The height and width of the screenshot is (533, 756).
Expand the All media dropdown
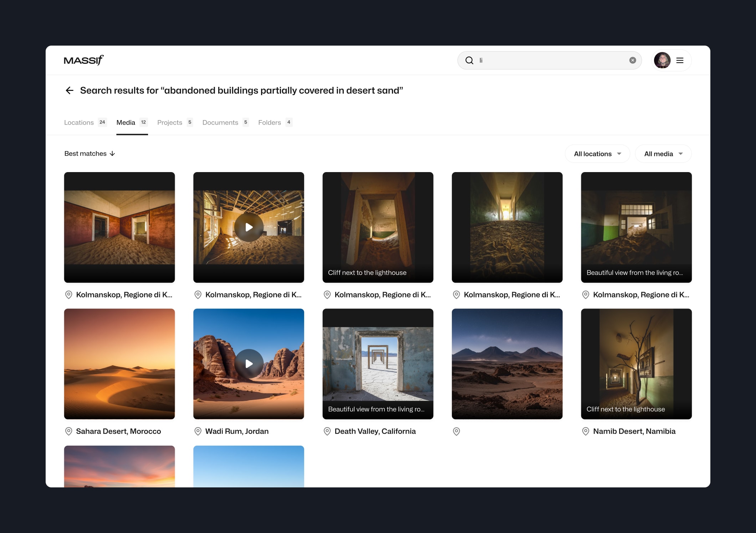click(x=663, y=154)
